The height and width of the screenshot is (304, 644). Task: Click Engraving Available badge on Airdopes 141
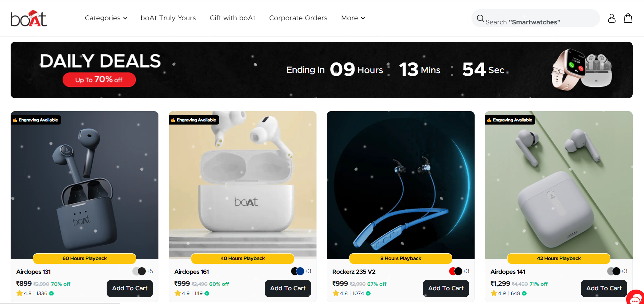tap(510, 120)
